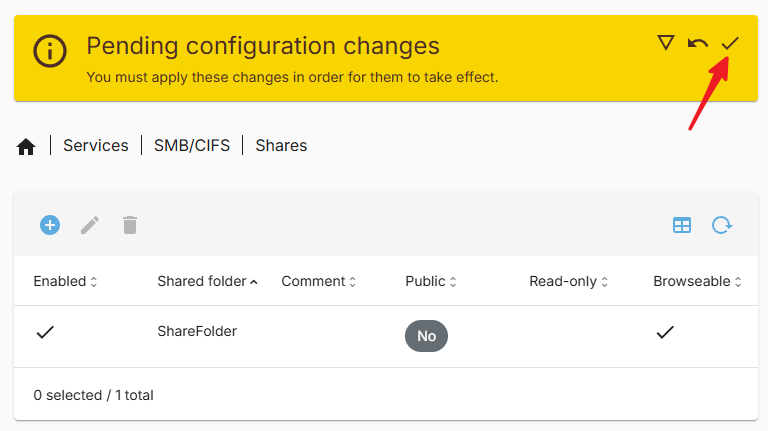
Task: Sort table by Enabled column
Action: pos(65,281)
